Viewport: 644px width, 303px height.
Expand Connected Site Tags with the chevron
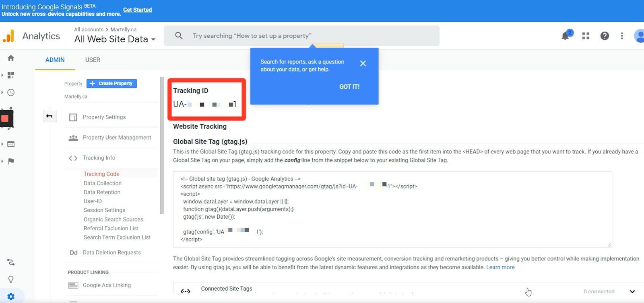632,291
